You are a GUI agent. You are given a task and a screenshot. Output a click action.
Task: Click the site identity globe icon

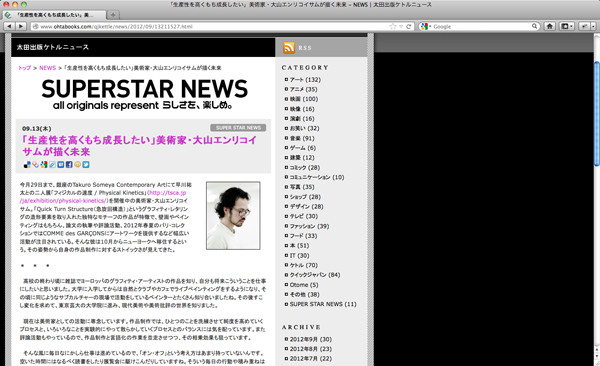tap(36, 26)
